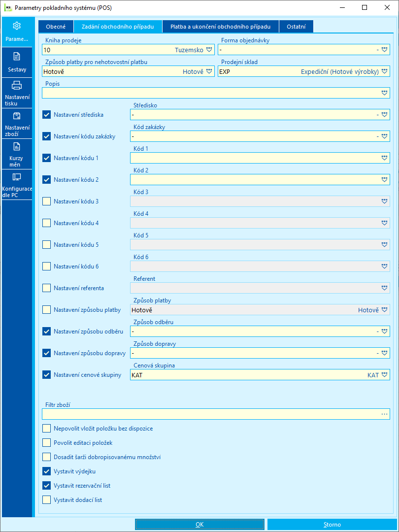Toggle Nastavení kódu zakázky checkbox
The width and height of the screenshot is (399, 532).
point(46,136)
